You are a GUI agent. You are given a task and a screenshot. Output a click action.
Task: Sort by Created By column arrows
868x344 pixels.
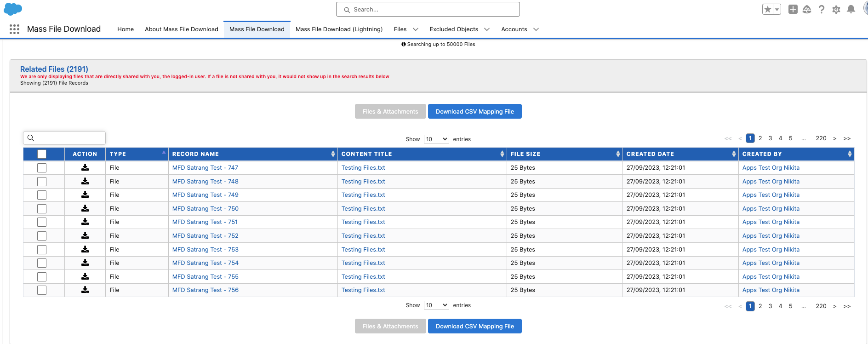[850, 154]
